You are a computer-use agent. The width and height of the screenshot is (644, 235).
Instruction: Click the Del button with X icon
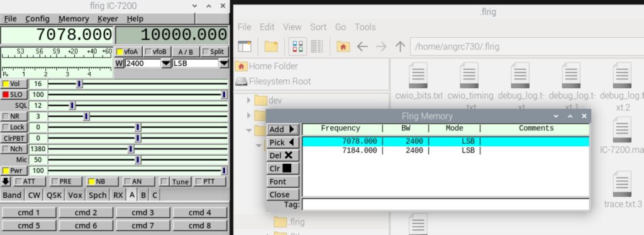(282, 156)
